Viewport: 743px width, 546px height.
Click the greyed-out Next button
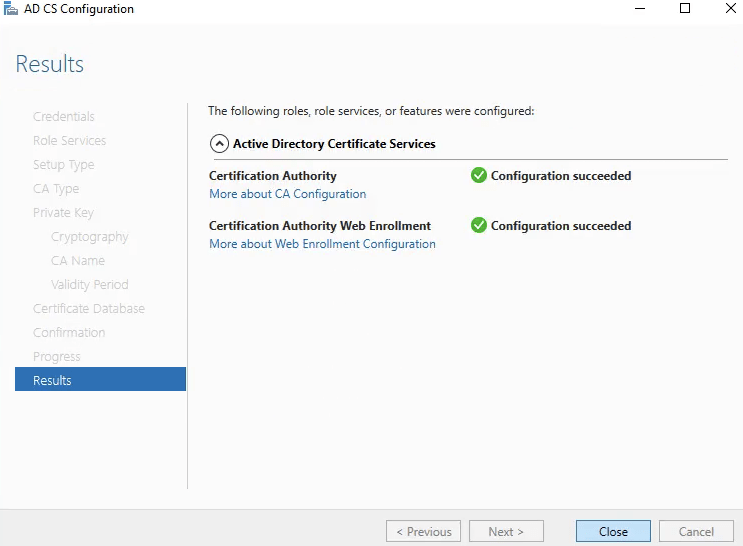tap(508, 532)
